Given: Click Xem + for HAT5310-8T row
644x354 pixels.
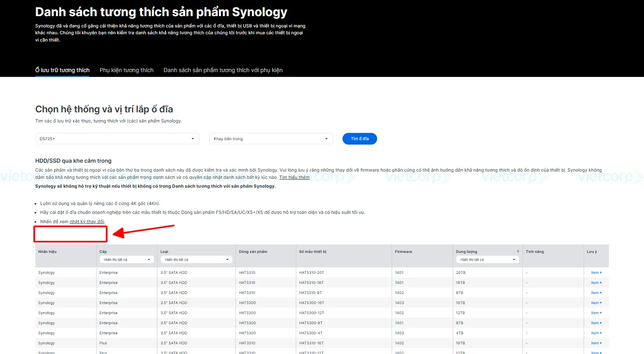Looking at the screenshot, I should (x=596, y=293).
